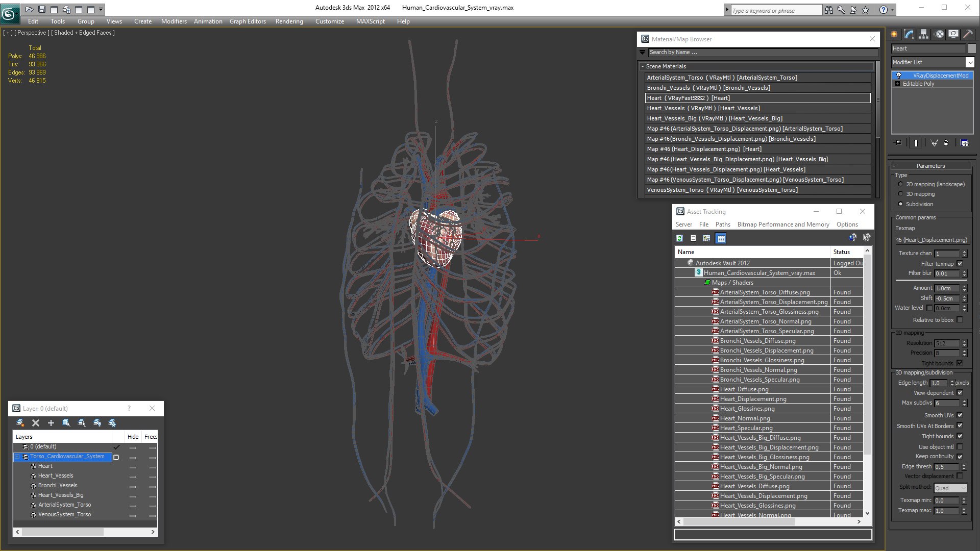Toggle Keep continuity checkbox

click(960, 457)
